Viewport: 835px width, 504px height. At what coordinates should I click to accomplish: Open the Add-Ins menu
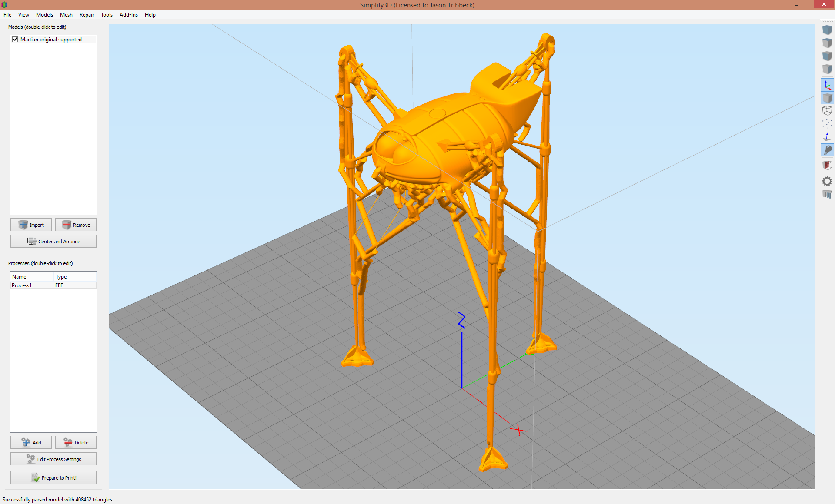(x=129, y=15)
